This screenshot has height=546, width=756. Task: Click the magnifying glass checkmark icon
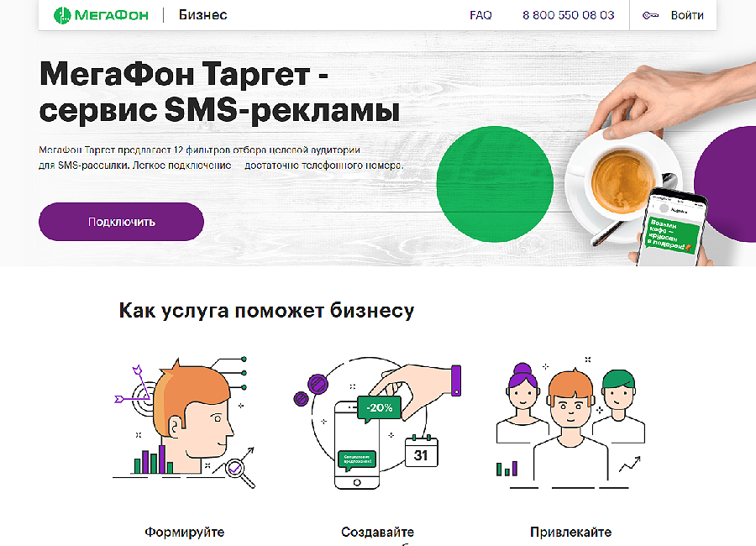point(239,473)
